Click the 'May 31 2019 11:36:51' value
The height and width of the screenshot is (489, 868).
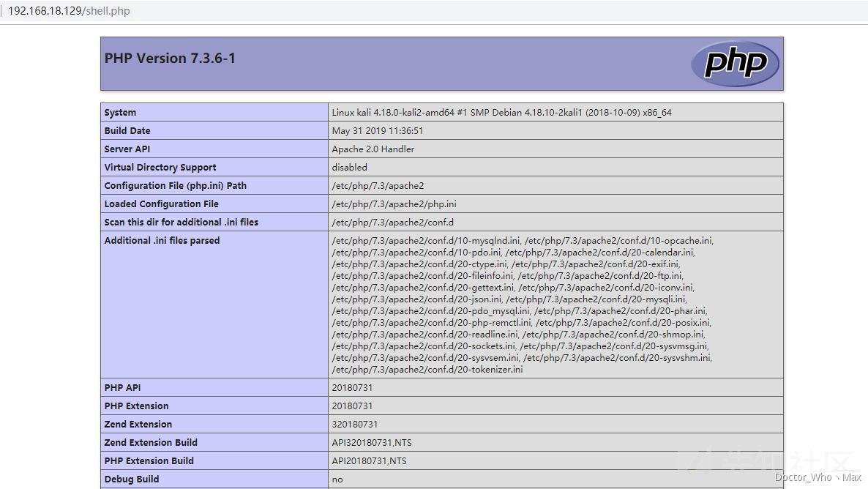pyautogui.click(x=378, y=131)
